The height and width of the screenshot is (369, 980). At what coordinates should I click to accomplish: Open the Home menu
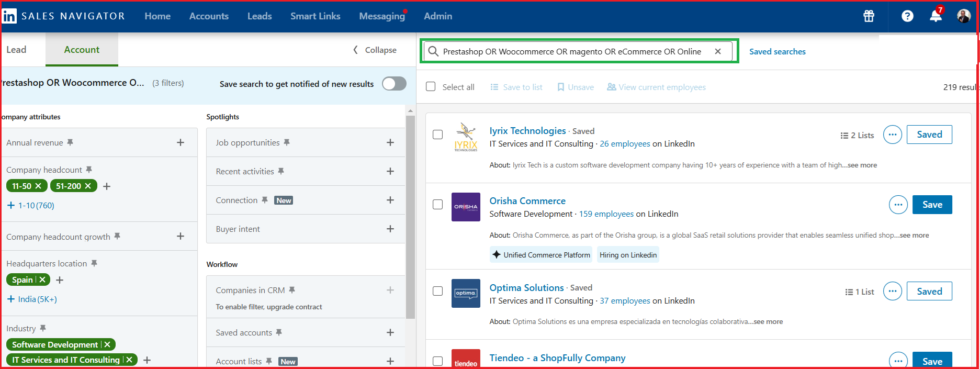pyautogui.click(x=157, y=16)
